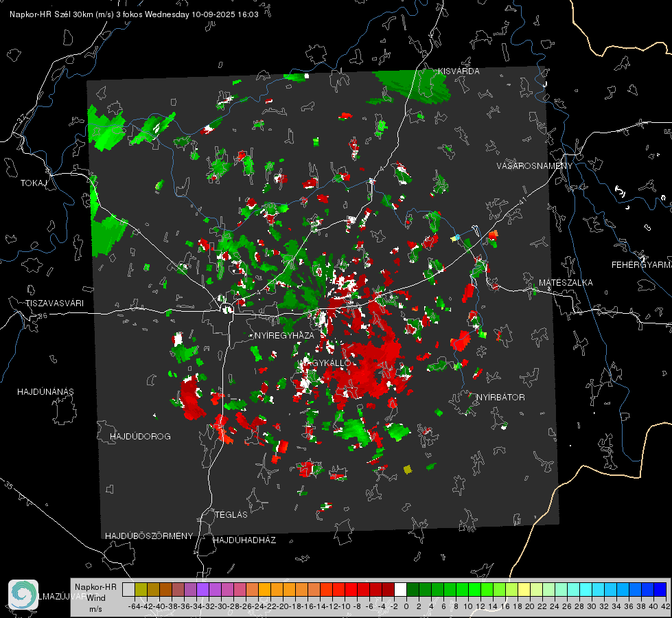Image resolution: width=672 pixels, height=618 pixels.
Task: Click the roundabout junction symbol west of Nyíregyháza
Action: [227, 308]
